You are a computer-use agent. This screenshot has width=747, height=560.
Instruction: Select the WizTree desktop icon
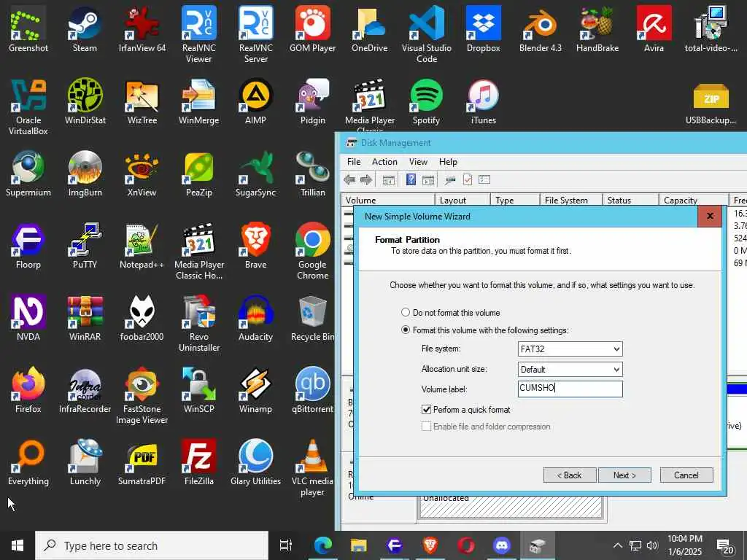(142, 102)
